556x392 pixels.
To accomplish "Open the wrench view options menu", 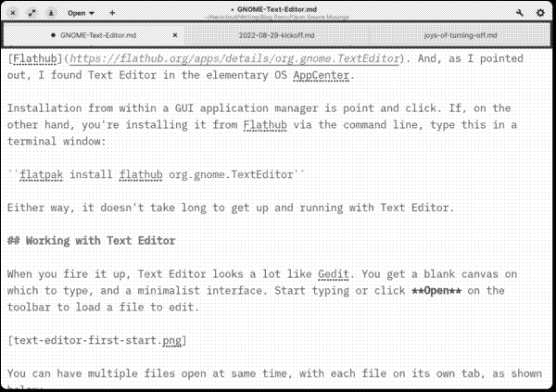I will [520, 13].
